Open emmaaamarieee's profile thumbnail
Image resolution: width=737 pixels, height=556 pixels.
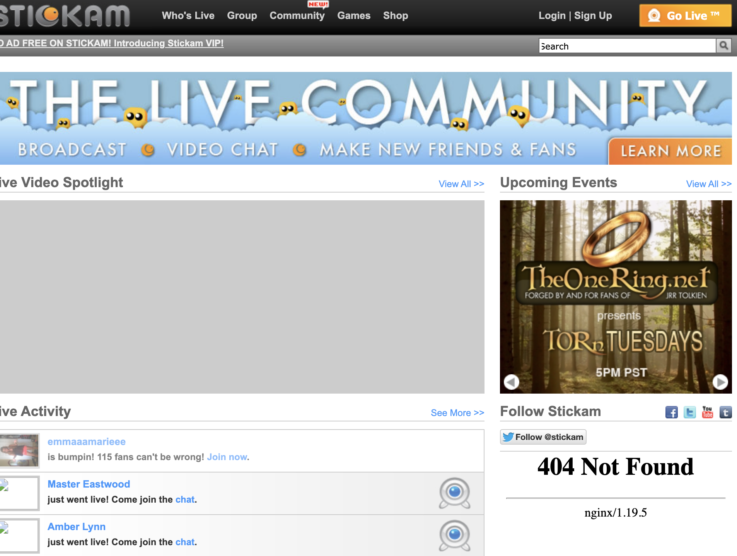(x=19, y=450)
